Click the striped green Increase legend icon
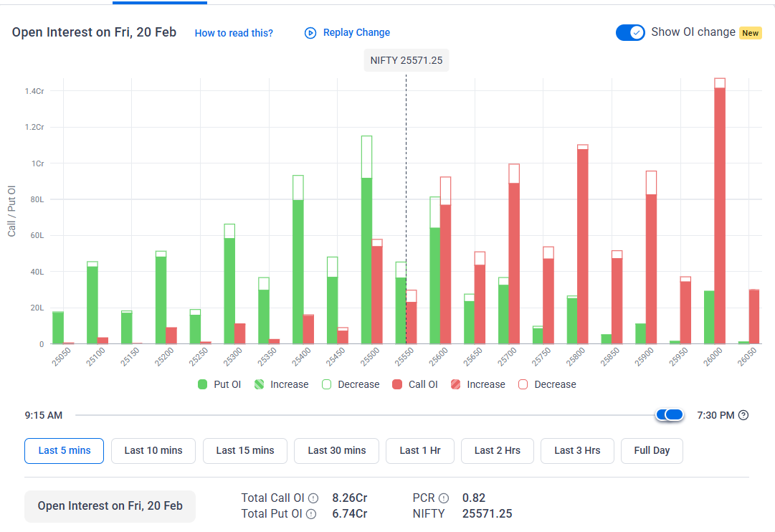 pyautogui.click(x=259, y=384)
